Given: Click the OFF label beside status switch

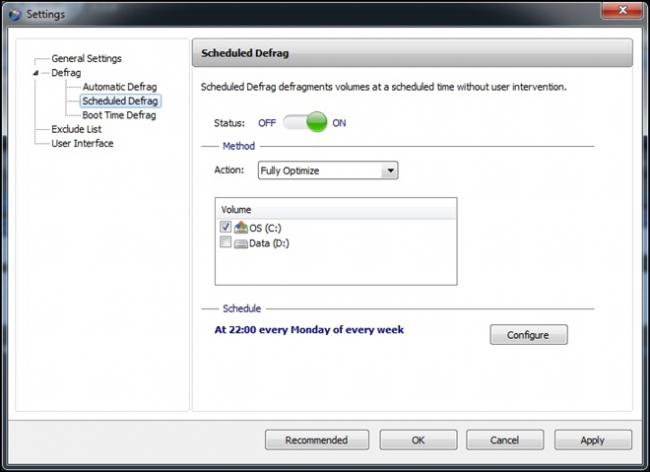Looking at the screenshot, I should click(x=267, y=123).
